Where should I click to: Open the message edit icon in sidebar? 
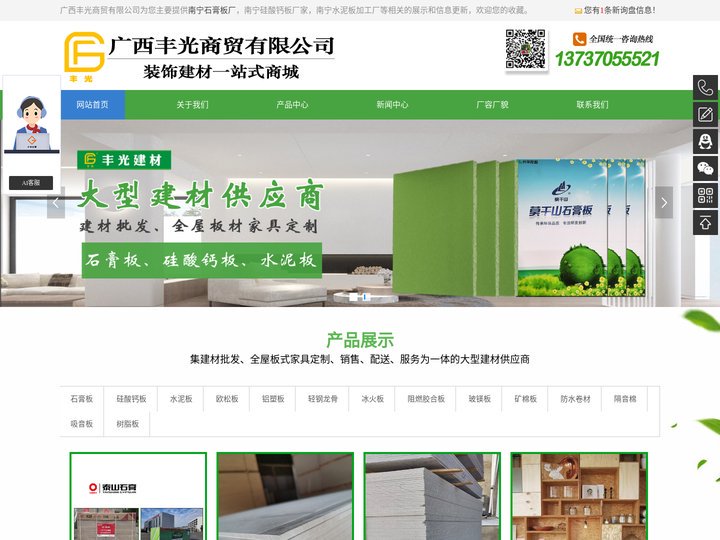pos(705,114)
